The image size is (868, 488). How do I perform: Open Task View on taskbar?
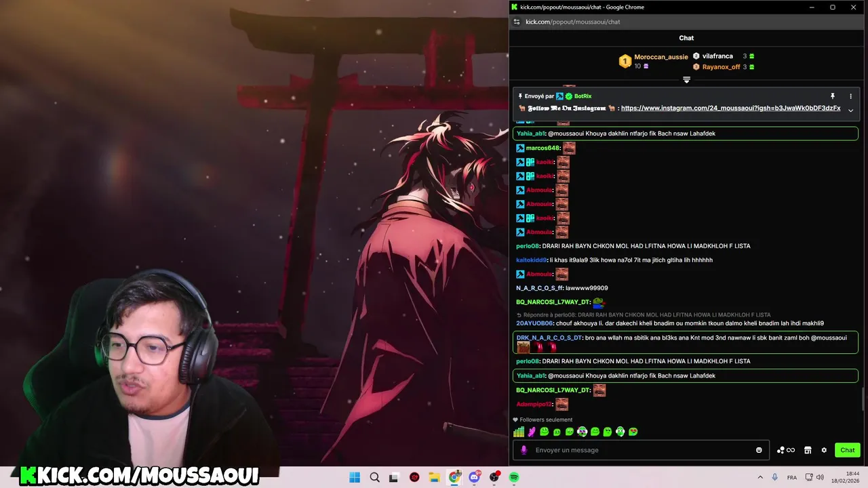click(394, 477)
